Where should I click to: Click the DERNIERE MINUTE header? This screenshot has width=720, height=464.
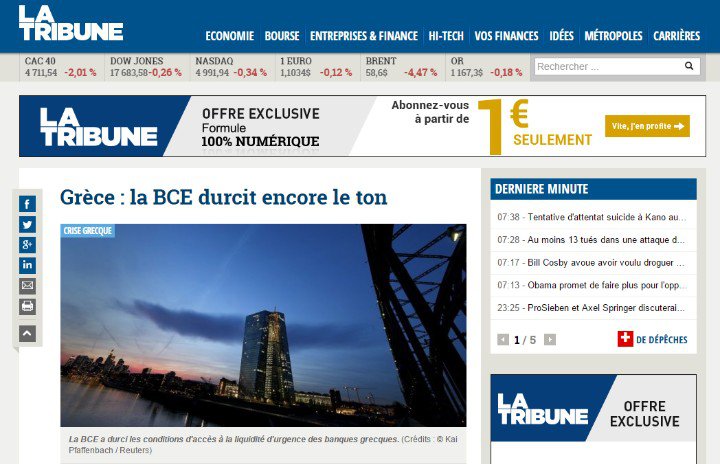click(593, 189)
